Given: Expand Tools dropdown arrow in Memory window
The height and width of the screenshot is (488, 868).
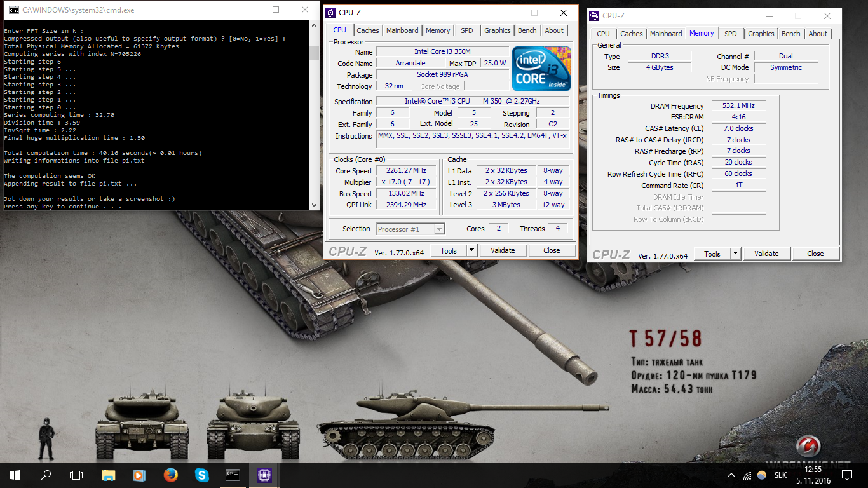Looking at the screenshot, I should 736,254.
